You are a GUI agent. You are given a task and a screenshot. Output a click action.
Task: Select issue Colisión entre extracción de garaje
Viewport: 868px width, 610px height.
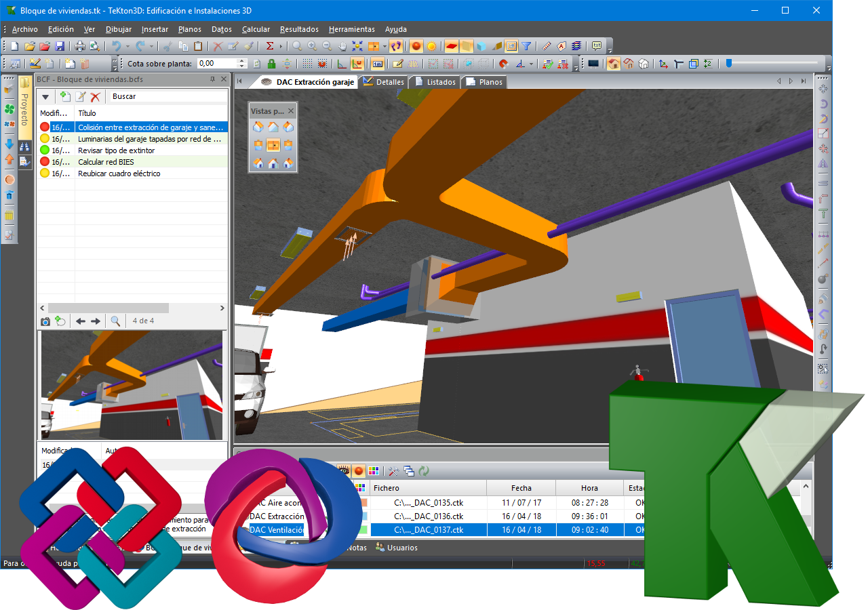133,127
